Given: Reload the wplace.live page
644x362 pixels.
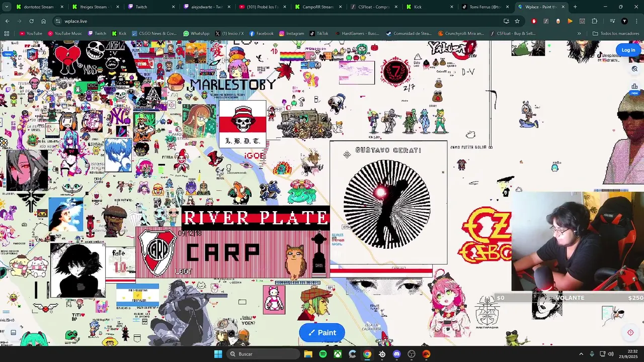Looking at the screenshot, I should pos(31,21).
